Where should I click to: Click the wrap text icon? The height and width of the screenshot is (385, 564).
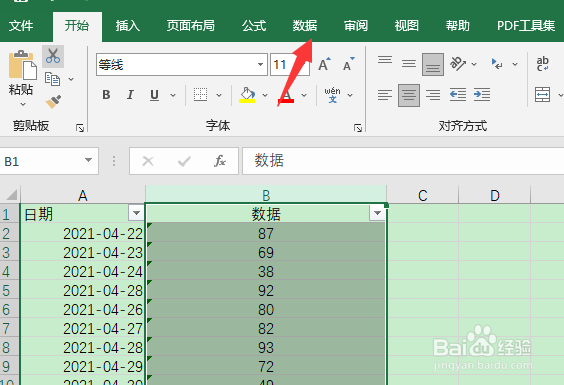pos(542,64)
